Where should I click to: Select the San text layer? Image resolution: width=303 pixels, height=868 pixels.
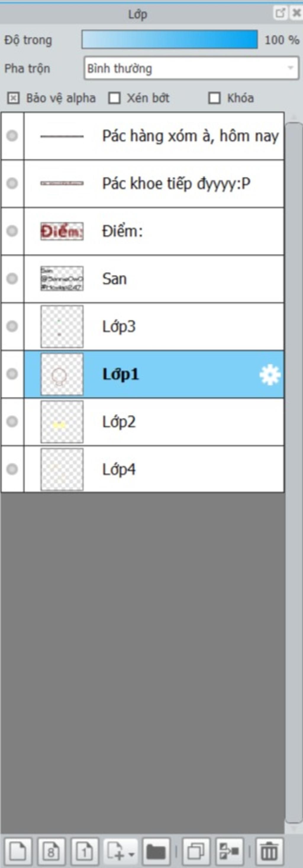click(x=154, y=279)
